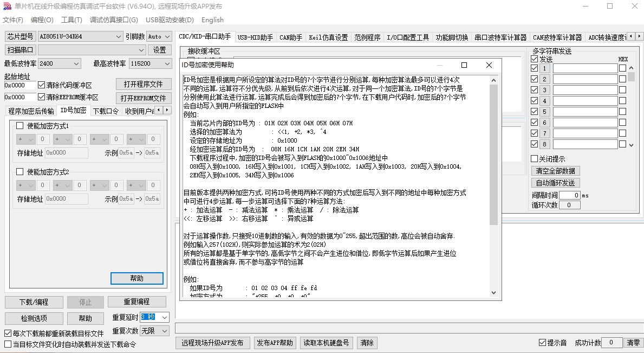
Task: Open the USB驱动安装(D) menu
Action: tap(170, 20)
